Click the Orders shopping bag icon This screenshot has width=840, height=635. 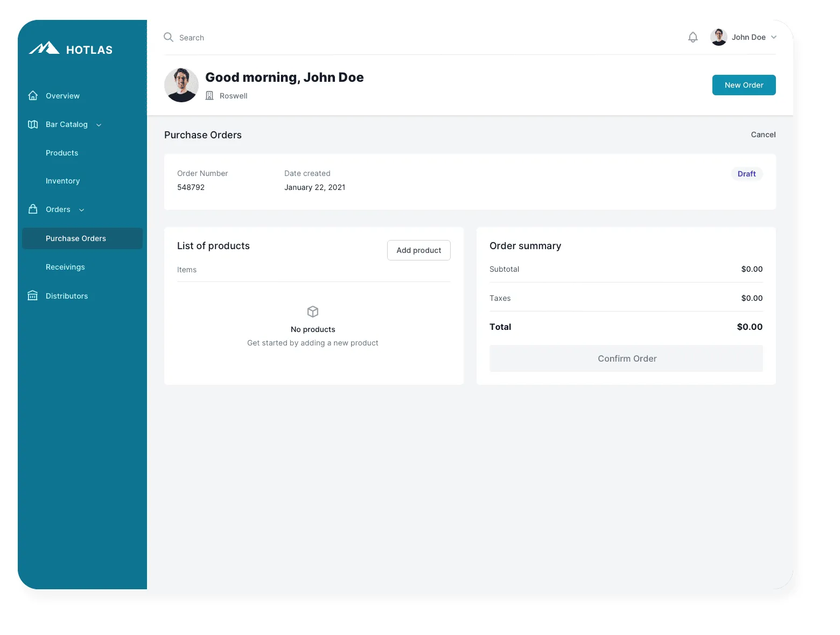[33, 209]
